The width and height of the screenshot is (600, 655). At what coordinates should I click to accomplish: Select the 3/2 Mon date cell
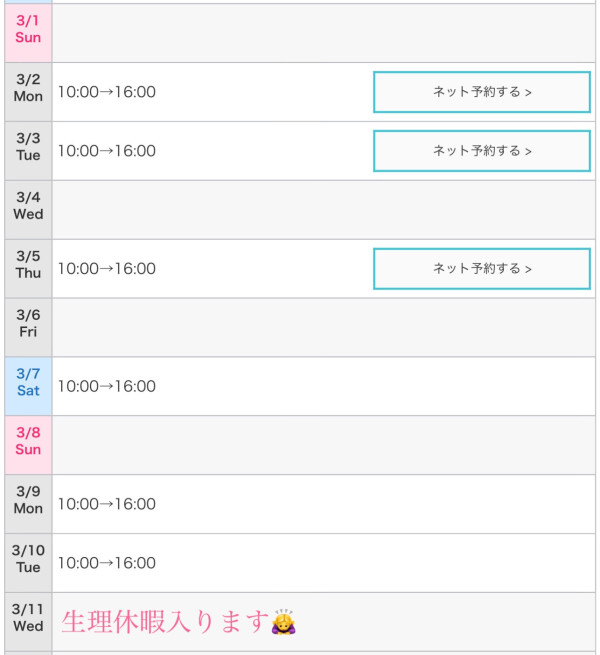tap(28, 89)
